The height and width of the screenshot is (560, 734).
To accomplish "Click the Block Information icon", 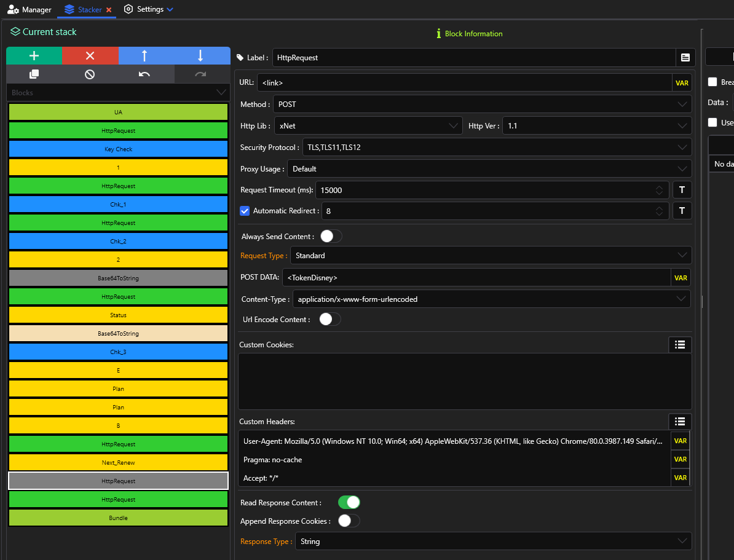I will pos(439,34).
